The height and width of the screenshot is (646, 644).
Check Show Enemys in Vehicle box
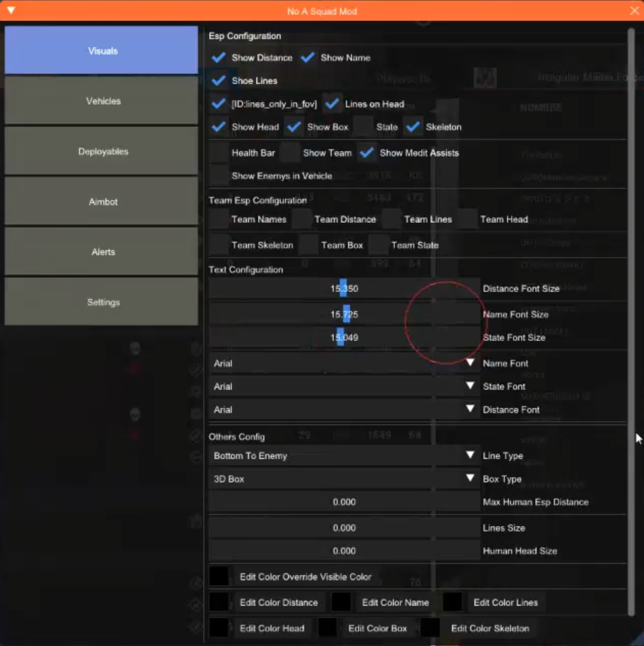tap(219, 176)
